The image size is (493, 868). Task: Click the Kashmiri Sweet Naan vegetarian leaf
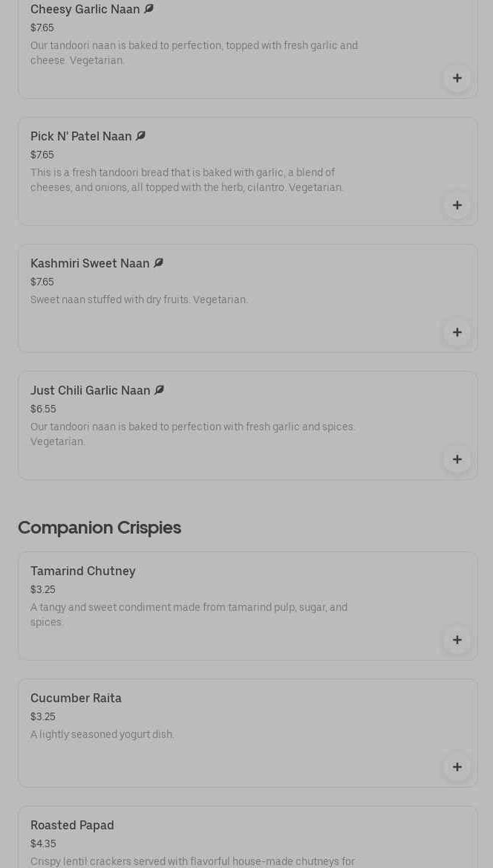[x=158, y=263]
